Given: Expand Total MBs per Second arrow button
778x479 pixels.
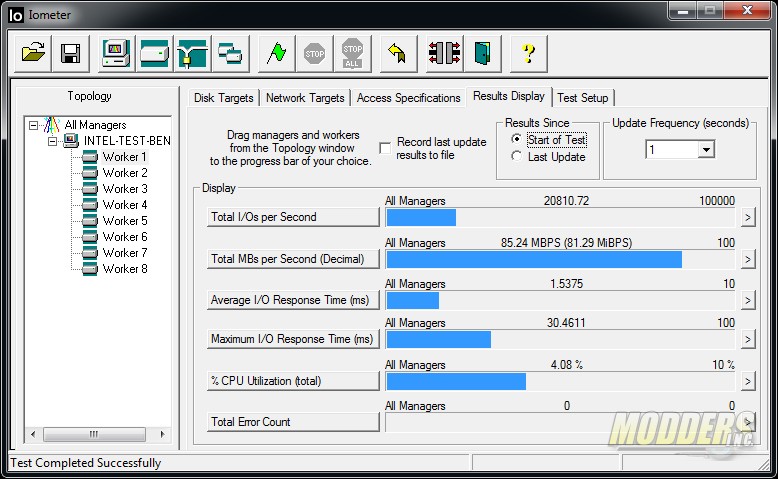Looking at the screenshot, I should 748,259.
